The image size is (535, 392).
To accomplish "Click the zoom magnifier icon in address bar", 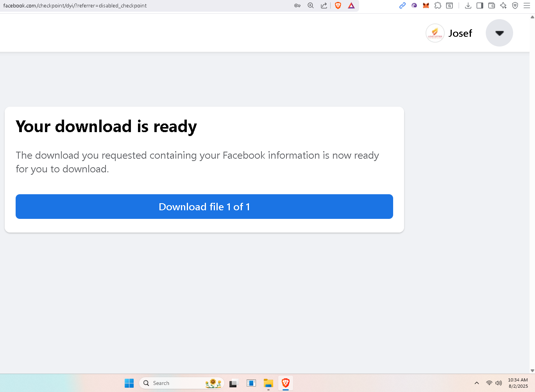I will click(x=311, y=5).
